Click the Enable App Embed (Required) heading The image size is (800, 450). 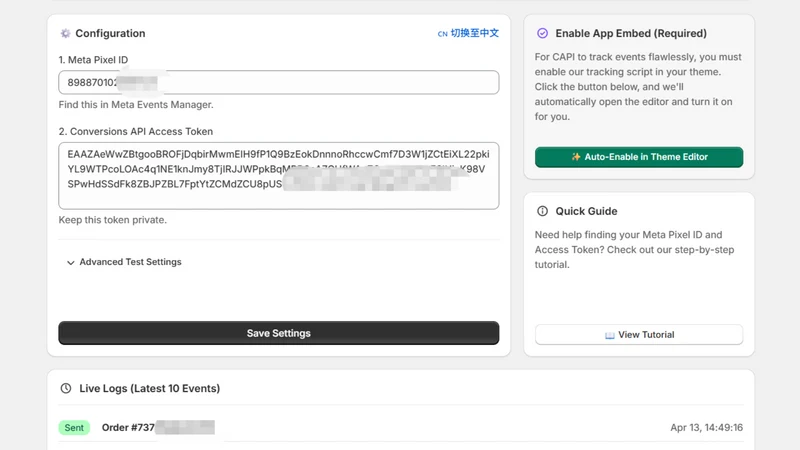click(631, 33)
